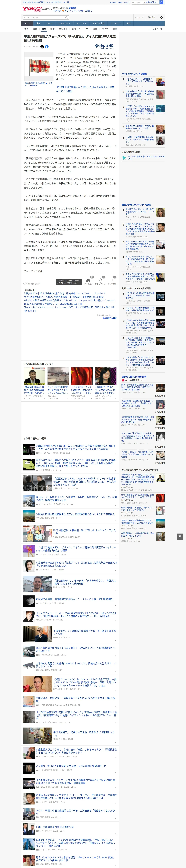Open 韓国人観光客に人種差別 article
The height and width of the screenshot is (868, 186).
84,531
